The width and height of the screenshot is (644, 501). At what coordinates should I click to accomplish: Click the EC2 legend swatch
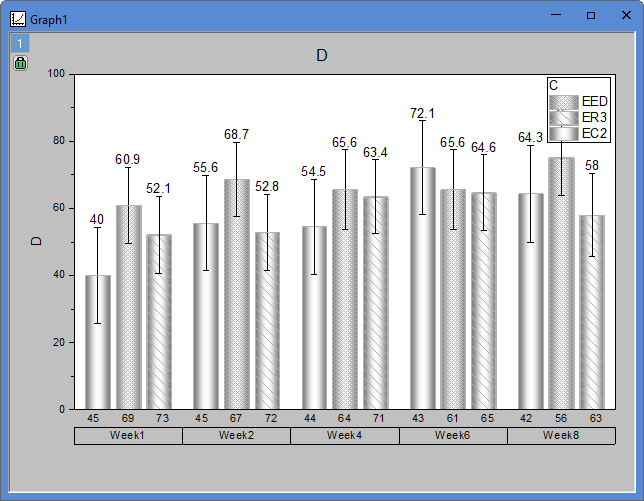[564, 134]
